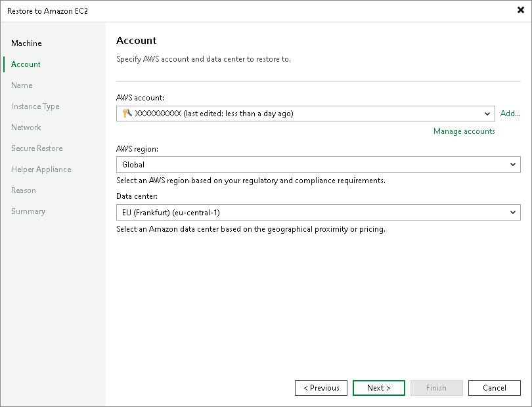The image size is (532, 407).
Task: Cancel the restore wizard
Action: pos(495,388)
